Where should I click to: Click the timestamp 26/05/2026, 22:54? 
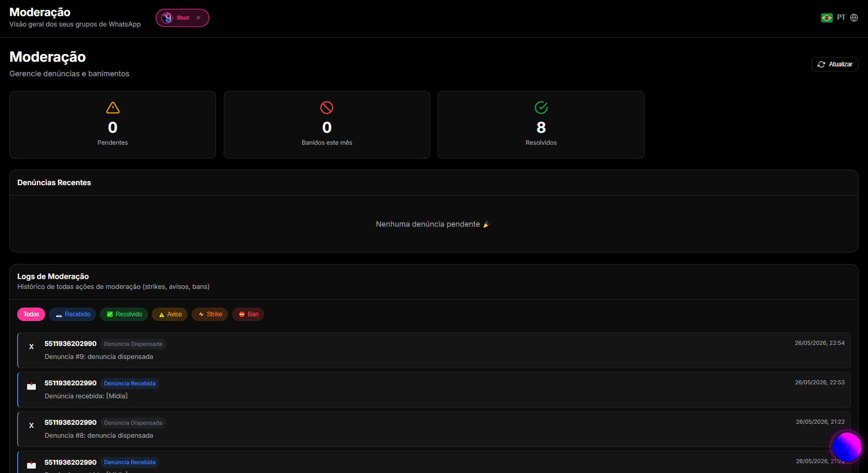820,343
